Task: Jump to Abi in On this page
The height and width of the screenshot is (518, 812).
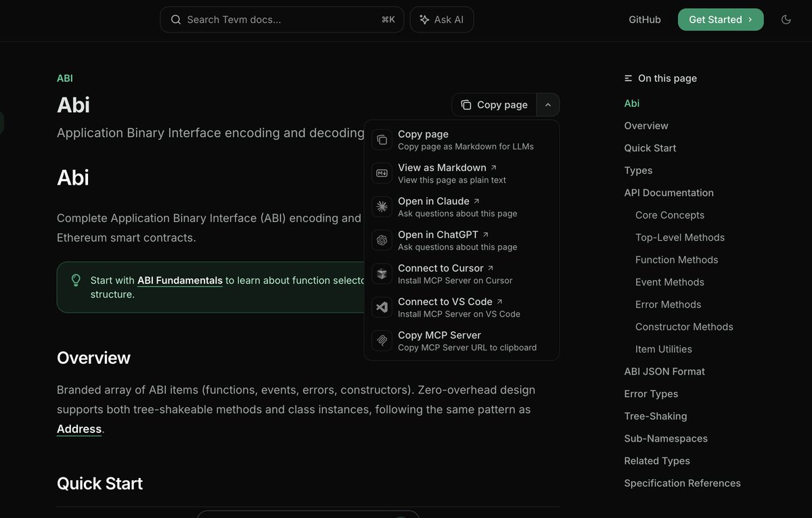Action: point(632,103)
